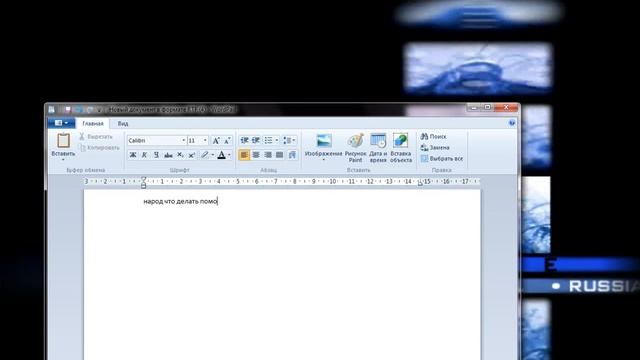Image resolution: width=640 pixels, height=360 pixels.
Task: Click Поиск binoculars to find text
Action: tap(433, 136)
